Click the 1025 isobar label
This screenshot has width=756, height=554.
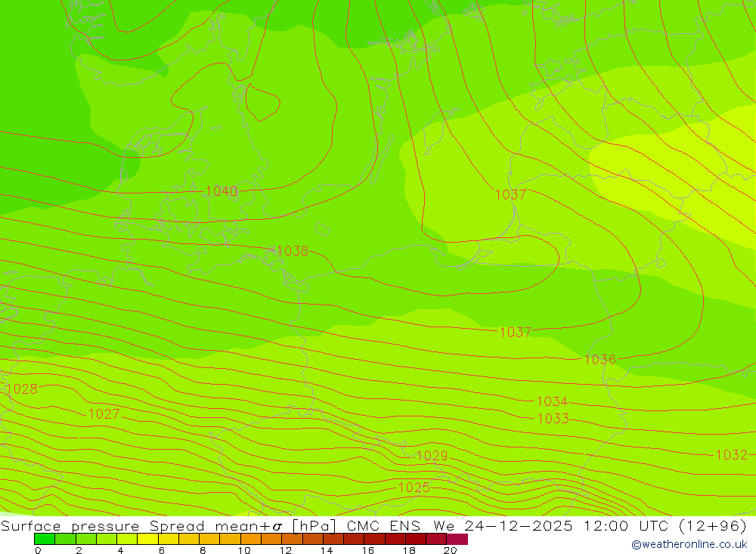pos(414,487)
